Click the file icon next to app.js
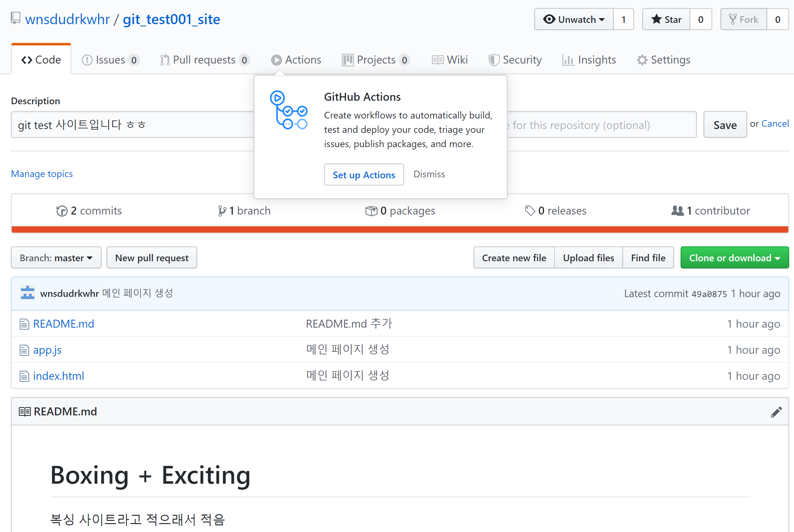794x532 pixels. [x=24, y=350]
